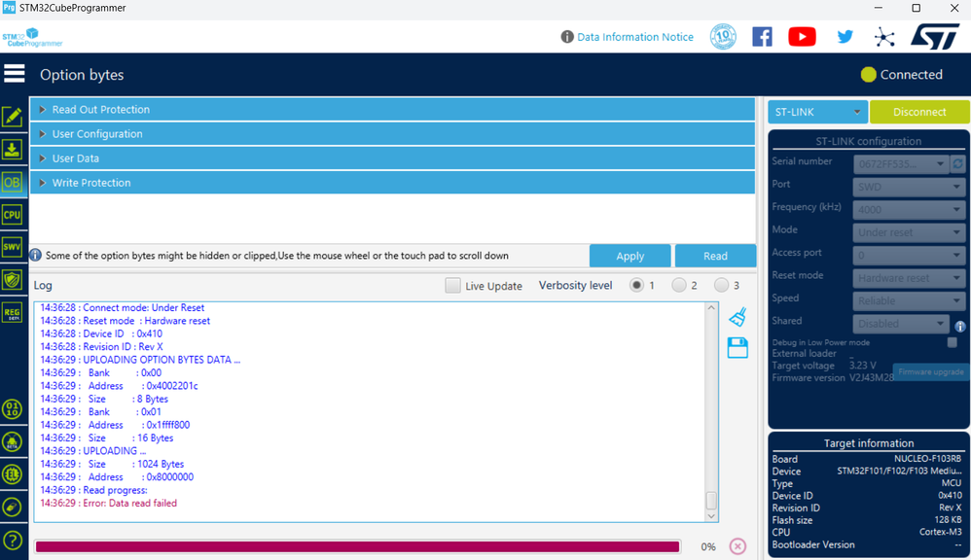Image resolution: width=971 pixels, height=560 pixels.
Task: Open the SWV viewer icon
Action: point(12,247)
